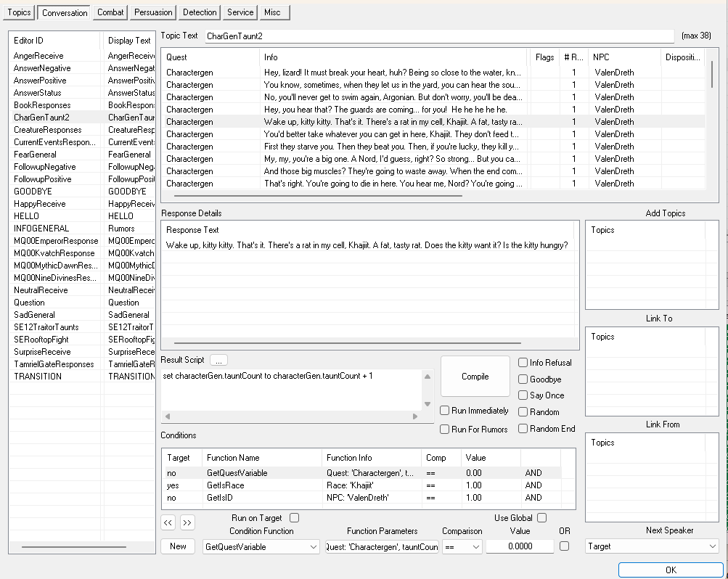Open the Next Speaker Target dropdown
Screen dimensions: 728x579
pyautogui.click(x=652, y=546)
